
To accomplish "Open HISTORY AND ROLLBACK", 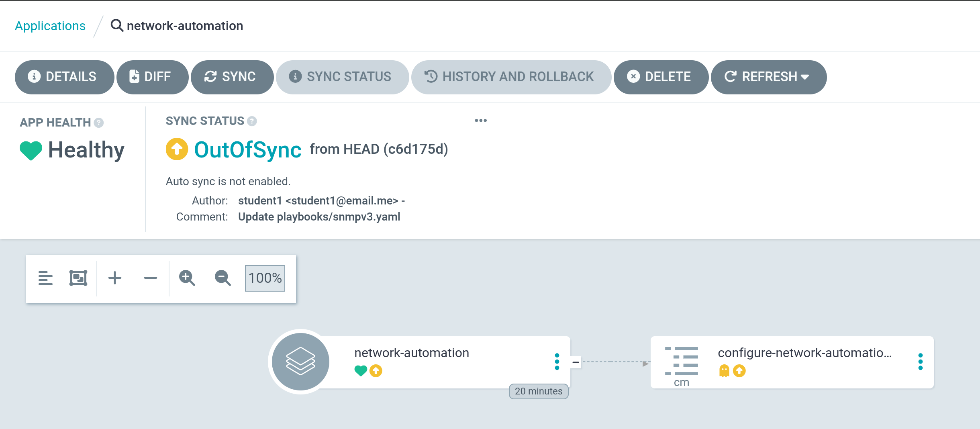I will 511,77.
